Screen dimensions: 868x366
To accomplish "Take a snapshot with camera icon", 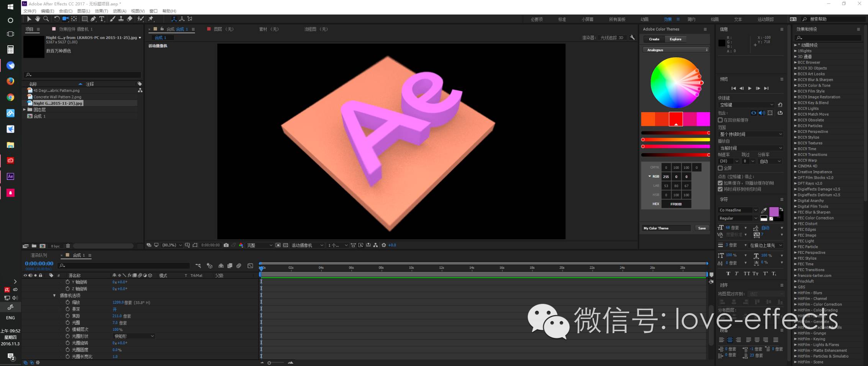I will click(x=226, y=245).
